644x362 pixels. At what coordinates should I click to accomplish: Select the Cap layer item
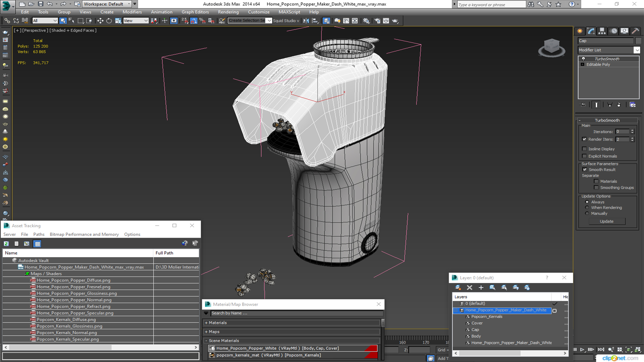point(475,330)
